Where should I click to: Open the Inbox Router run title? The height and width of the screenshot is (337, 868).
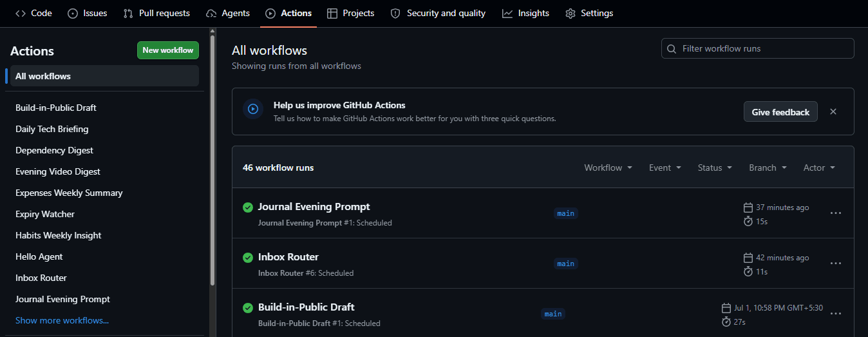tap(288, 257)
